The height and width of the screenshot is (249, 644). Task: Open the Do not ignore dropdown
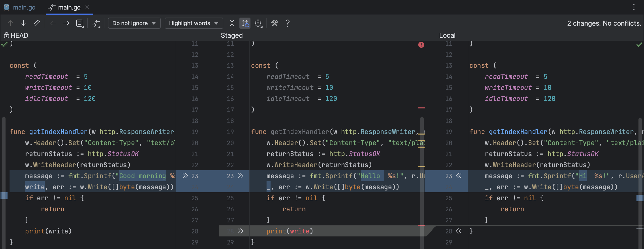[x=134, y=23]
